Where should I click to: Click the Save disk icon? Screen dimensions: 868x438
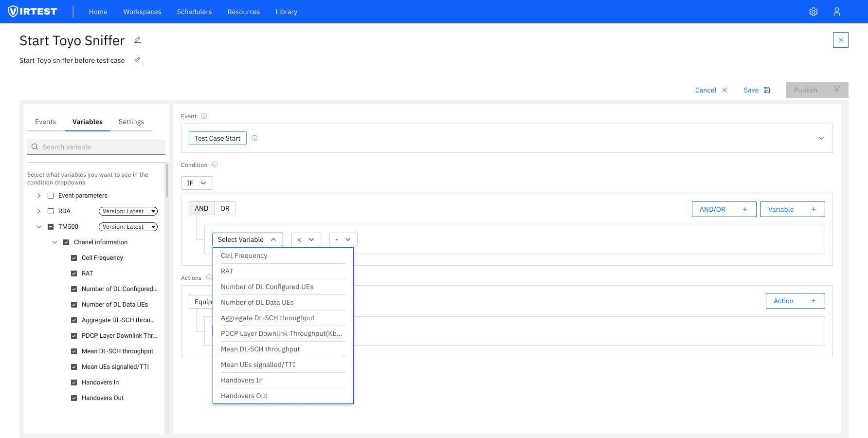tap(766, 90)
